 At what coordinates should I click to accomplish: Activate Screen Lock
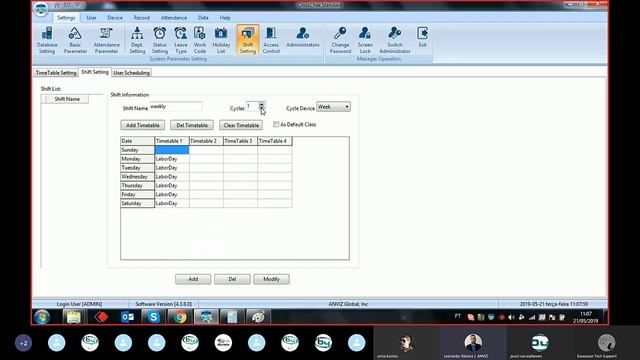click(365, 40)
